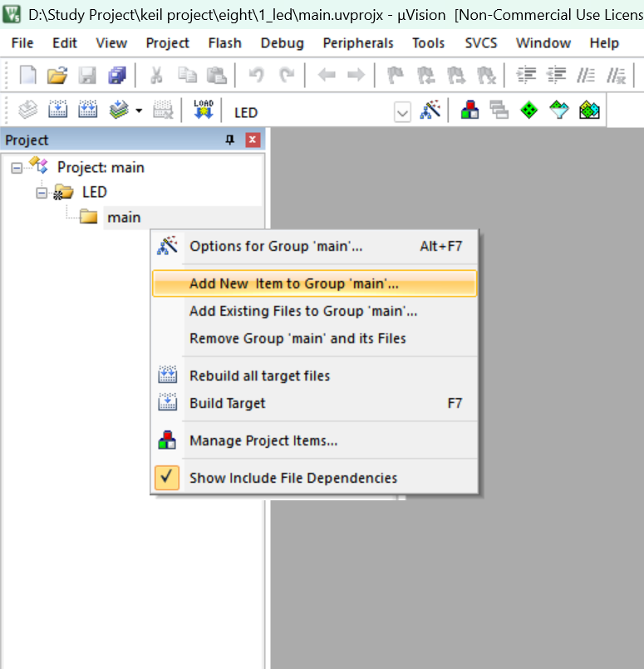Click the Save file icon
644x669 pixels.
click(x=87, y=76)
